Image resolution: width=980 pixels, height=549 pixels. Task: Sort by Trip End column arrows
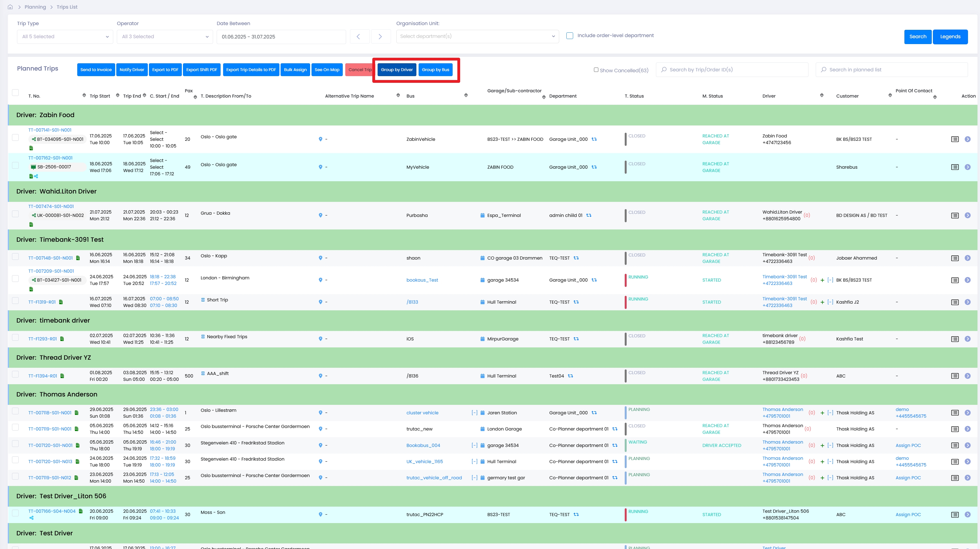[x=144, y=95]
